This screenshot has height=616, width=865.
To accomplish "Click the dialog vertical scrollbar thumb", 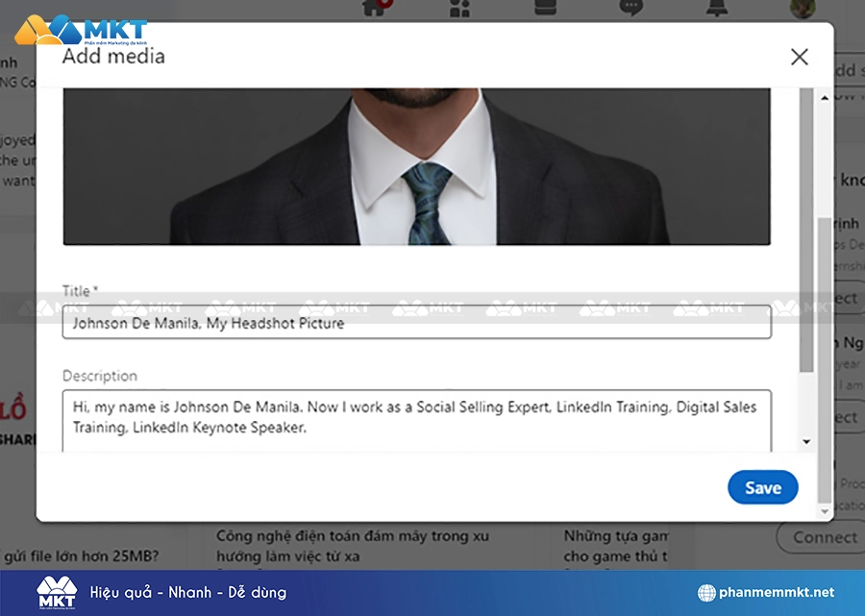I will tap(806, 229).
